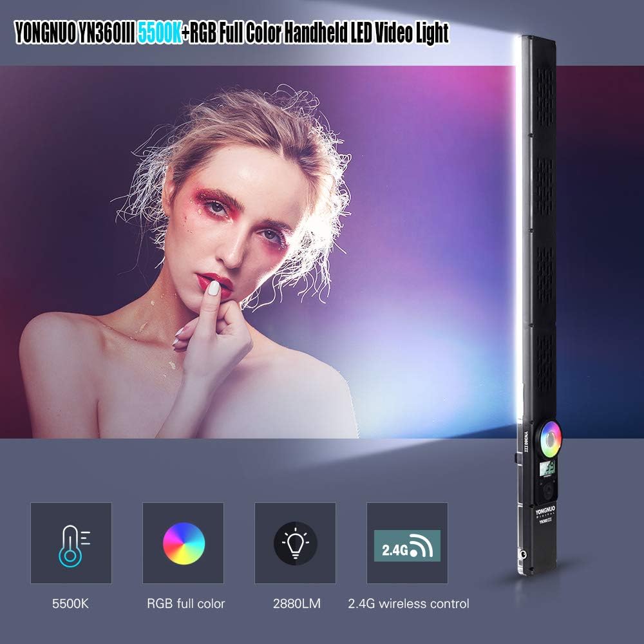
Task: Click the 2.4G wireless signal icon
Action: pyautogui.click(x=407, y=545)
